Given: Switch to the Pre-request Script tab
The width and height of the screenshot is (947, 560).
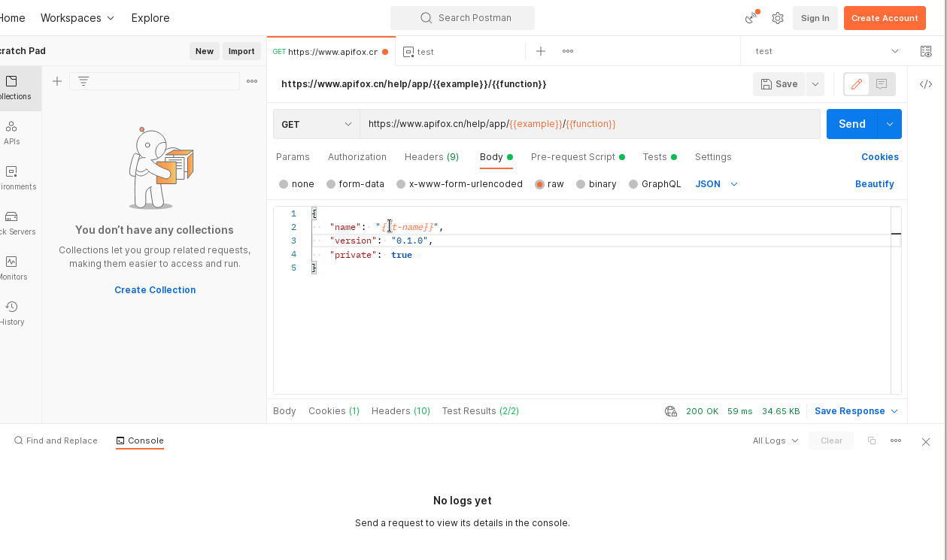Looking at the screenshot, I should click(573, 157).
